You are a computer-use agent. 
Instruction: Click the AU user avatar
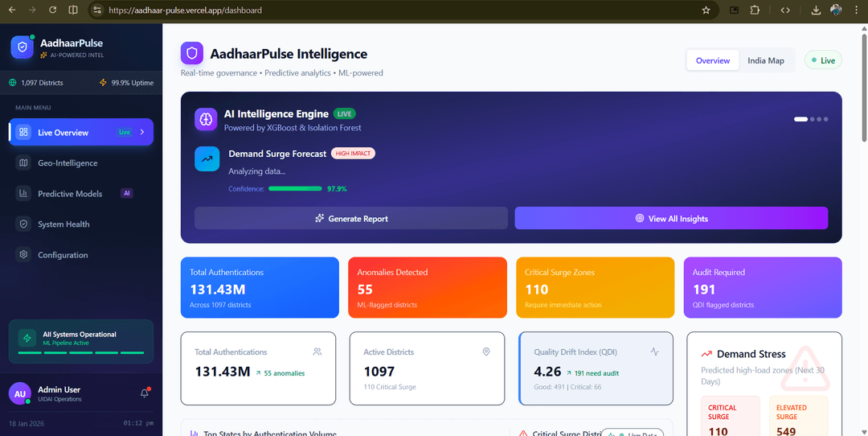[x=19, y=393]
